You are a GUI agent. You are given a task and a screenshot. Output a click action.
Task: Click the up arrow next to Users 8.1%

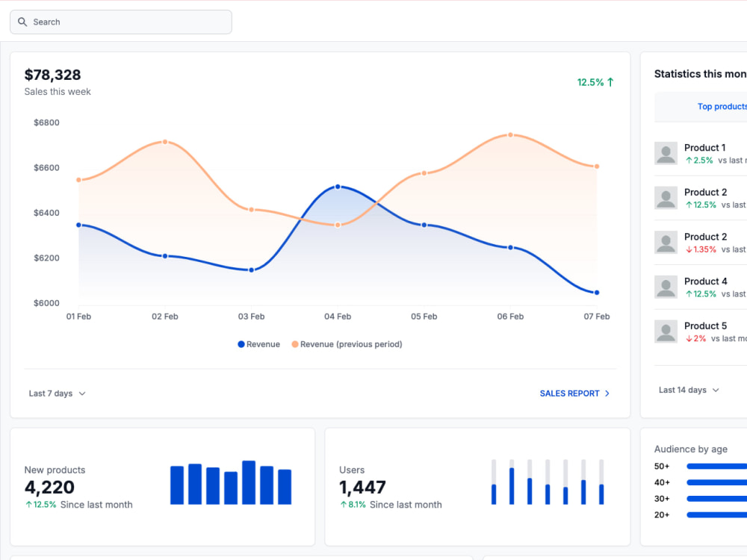tap(343, 505)
